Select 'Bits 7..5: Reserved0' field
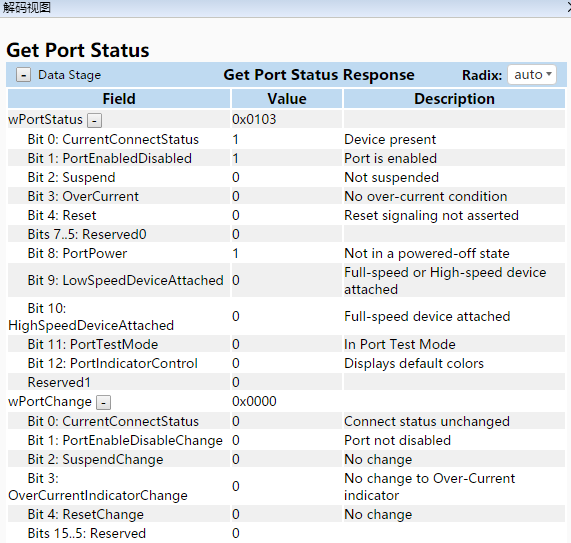571x543 pixels. click(87, 234)
